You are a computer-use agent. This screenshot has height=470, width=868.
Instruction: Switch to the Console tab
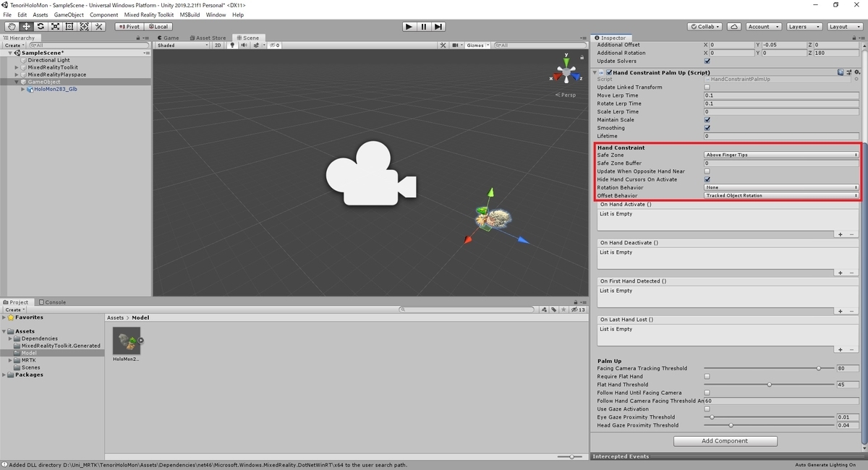(x=53, y=302)
